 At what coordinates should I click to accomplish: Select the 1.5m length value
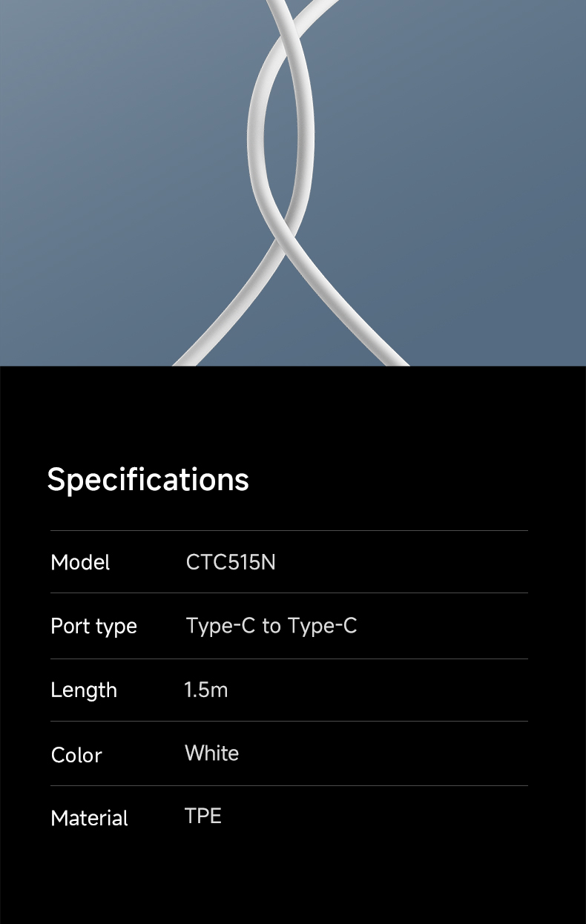click(206, 690)
